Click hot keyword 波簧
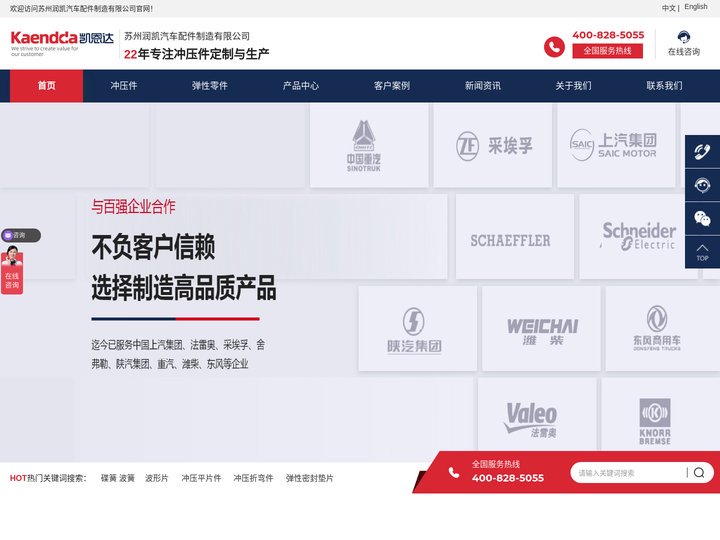 [127, 478]
